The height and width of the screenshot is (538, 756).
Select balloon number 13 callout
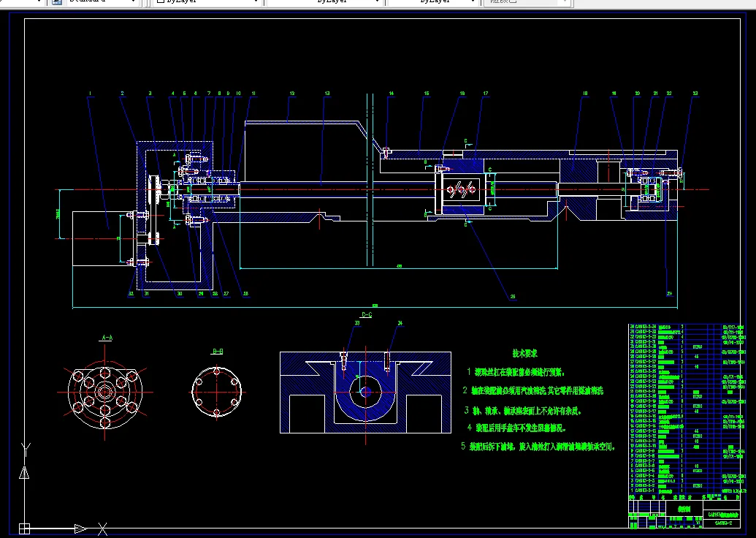pos(327,94)
